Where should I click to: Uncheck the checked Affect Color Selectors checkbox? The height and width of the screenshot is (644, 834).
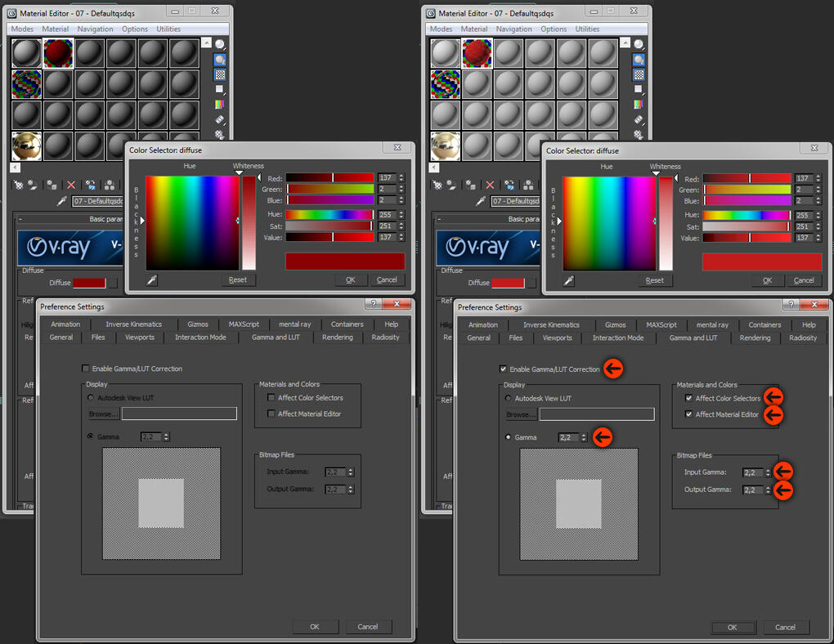[688, 398]
